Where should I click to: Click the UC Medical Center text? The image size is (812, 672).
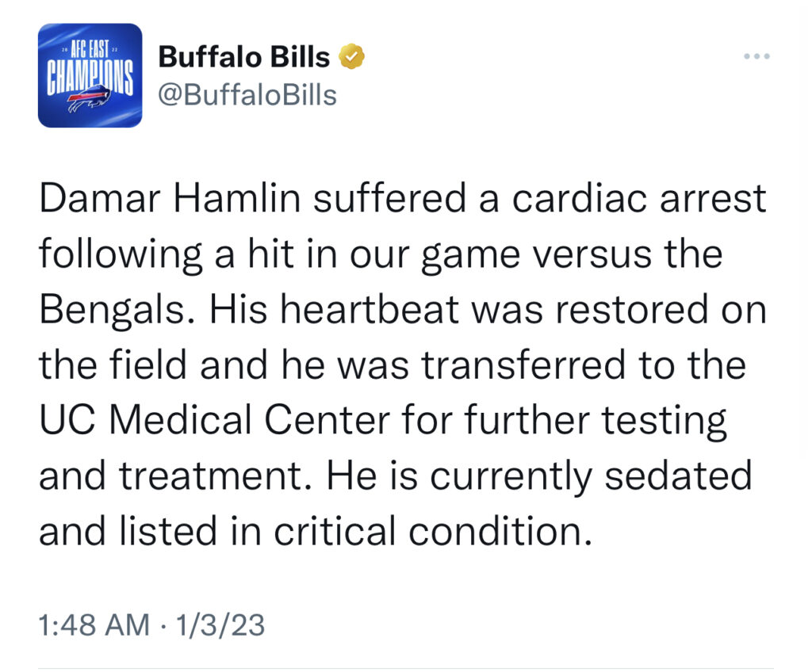tap(214, 420)
